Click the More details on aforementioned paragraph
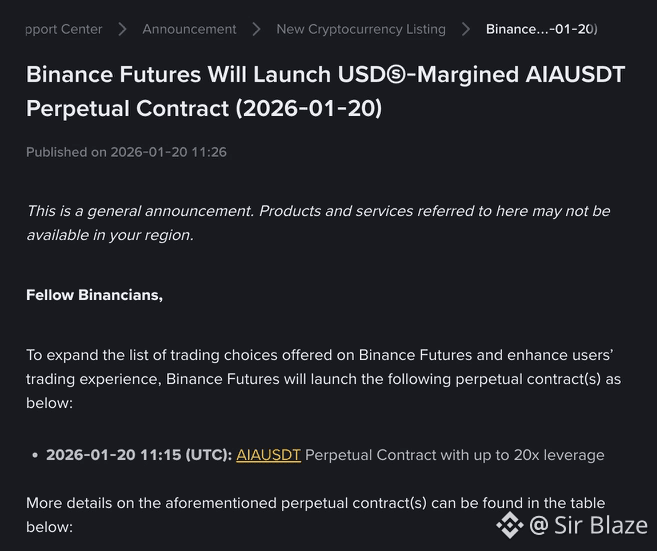The width and height of the screenshot is (657, 551). [316, 515]
